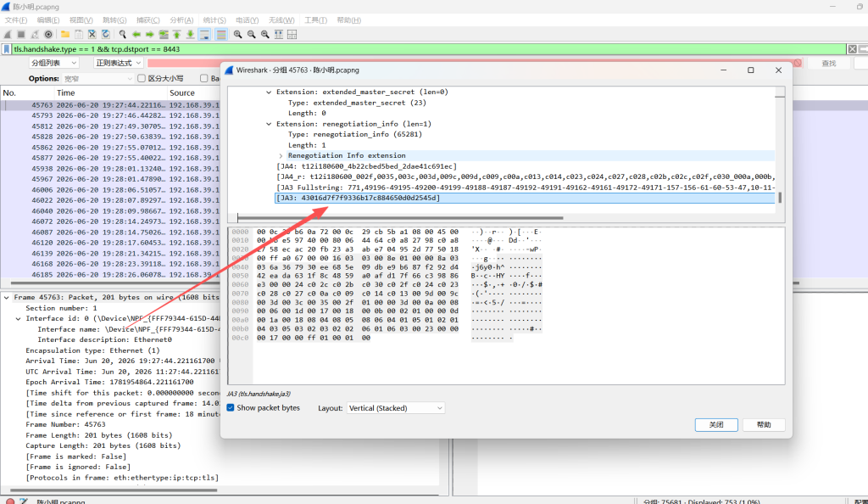868x504 pixels.
Task: Apply display filter with arrow icon
Action: tap(863, 49)
